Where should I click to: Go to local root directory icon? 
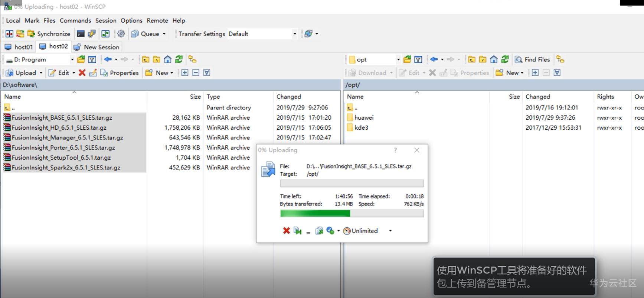[x=157, y=59]
